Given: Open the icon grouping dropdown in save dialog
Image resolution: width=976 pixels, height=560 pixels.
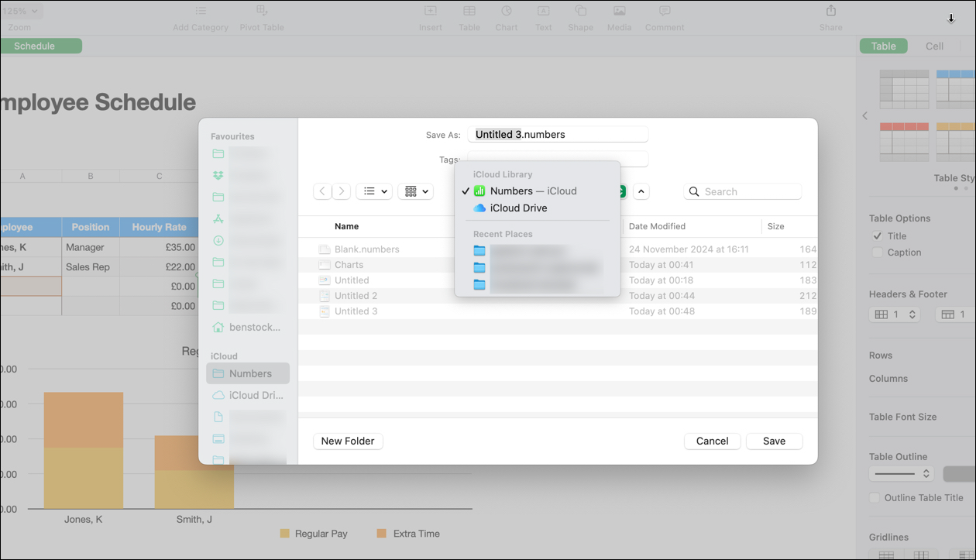Looking at the screenshot, I should coord(415,191).
